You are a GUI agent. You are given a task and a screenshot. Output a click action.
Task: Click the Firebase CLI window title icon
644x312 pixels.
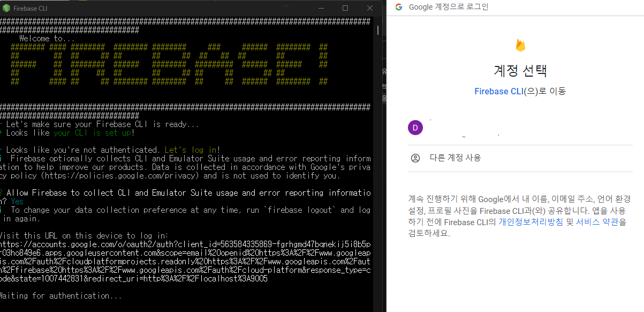(x=7, y=8)
